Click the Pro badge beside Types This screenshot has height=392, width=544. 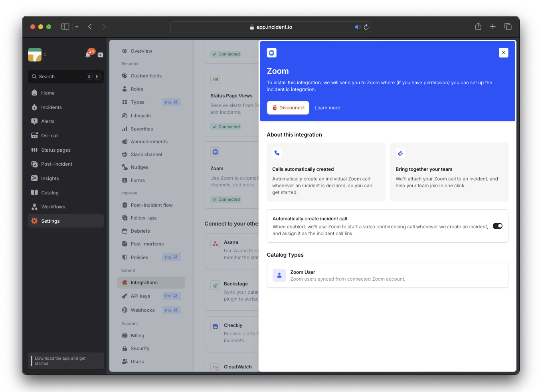click(172, 102)
